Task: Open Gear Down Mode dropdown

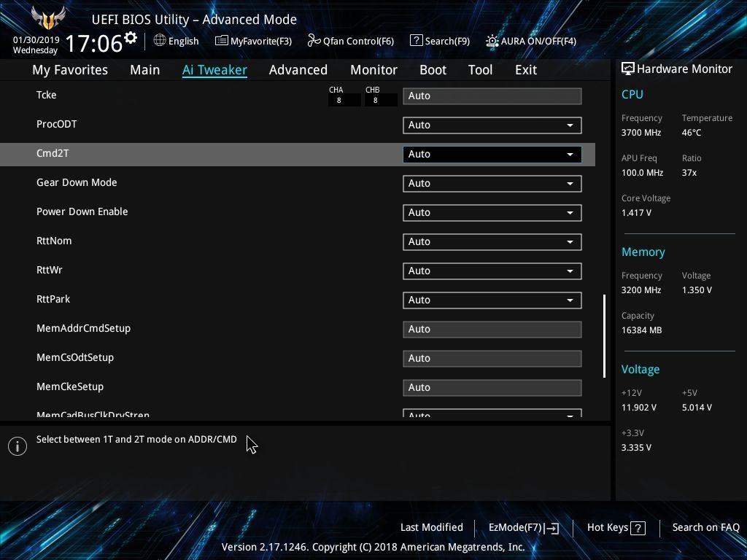Action: [492, 183]
